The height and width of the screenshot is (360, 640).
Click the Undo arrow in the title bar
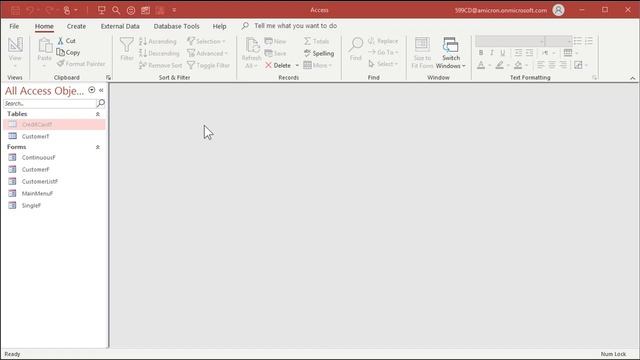[x=30, y=10]
